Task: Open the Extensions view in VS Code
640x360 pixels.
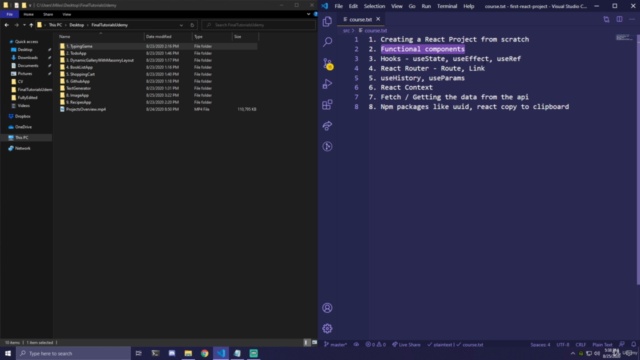Action: pyautogui.click(x=327, y=105)
